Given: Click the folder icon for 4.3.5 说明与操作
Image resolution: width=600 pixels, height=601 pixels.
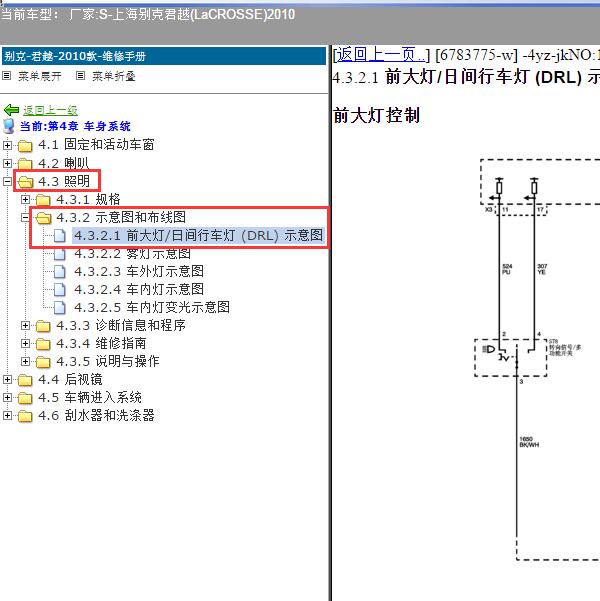Looking at the screenshot, I should point(43,362).
